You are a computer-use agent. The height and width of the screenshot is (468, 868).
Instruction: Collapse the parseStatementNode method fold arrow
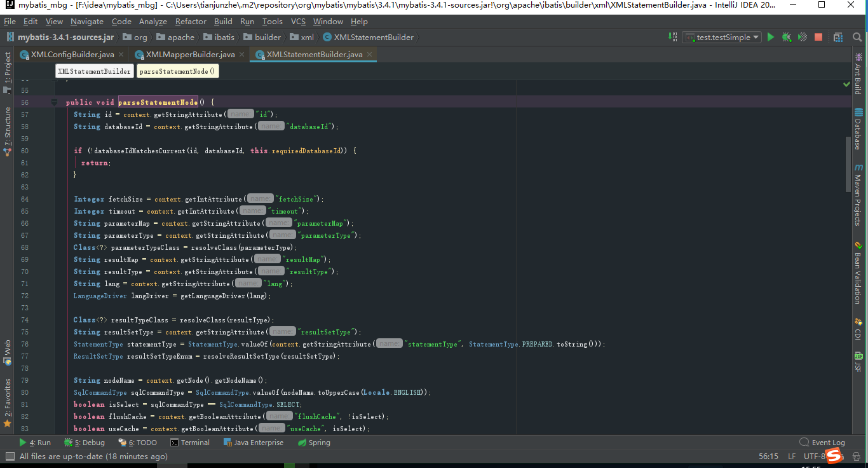click(55, 102)
